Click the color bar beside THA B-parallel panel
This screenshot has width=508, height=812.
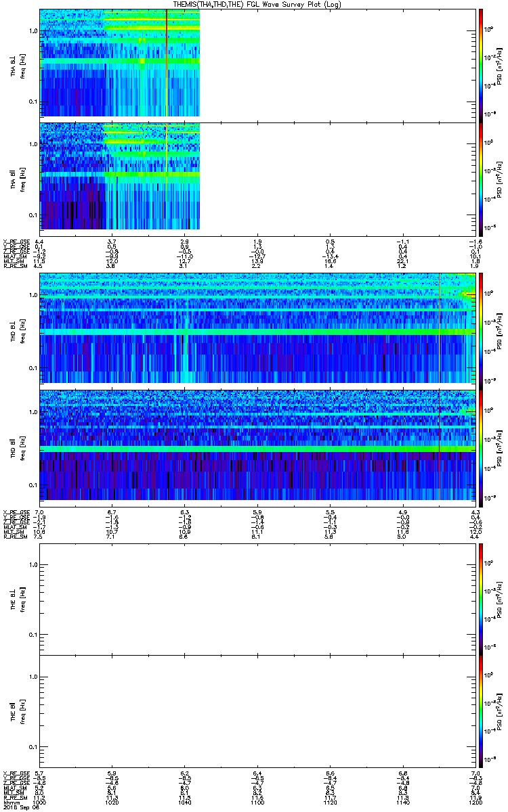click(480, 178)
